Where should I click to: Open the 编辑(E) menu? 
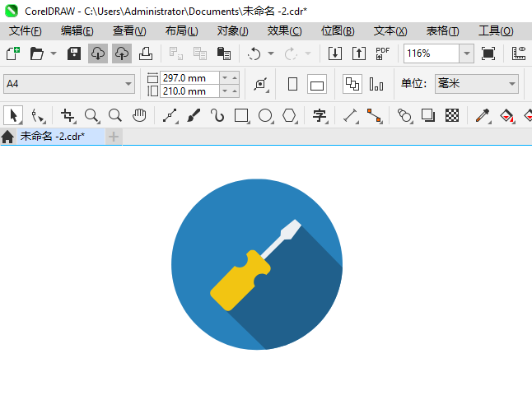tap(77, 31)
